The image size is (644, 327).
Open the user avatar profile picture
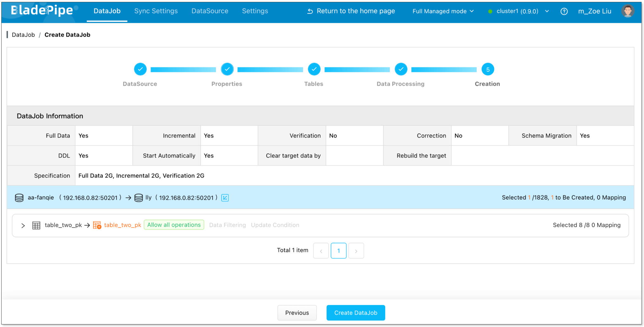click(627, 11)
